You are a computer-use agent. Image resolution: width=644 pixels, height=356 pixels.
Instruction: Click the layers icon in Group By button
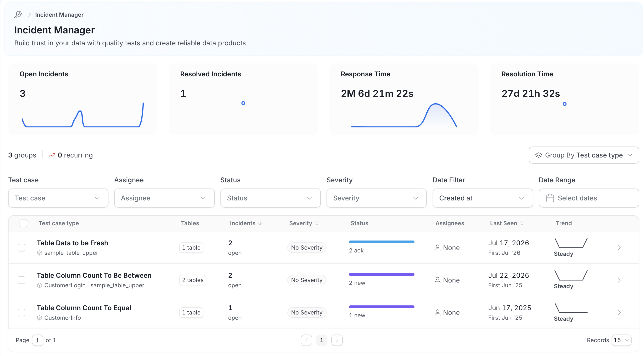click(538, 155)
